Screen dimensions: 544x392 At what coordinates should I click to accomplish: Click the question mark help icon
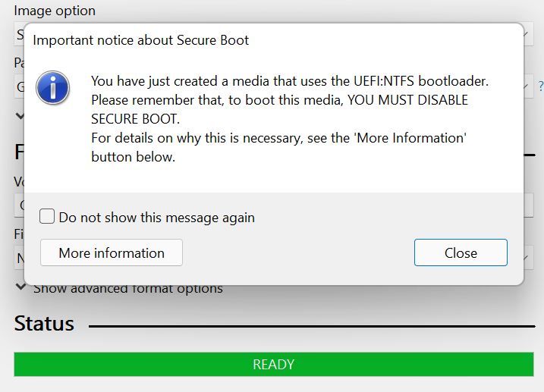coord(540,86)
